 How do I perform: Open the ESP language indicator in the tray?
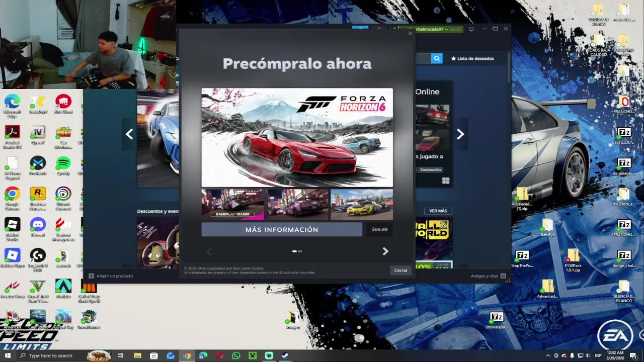pos(598,355)
